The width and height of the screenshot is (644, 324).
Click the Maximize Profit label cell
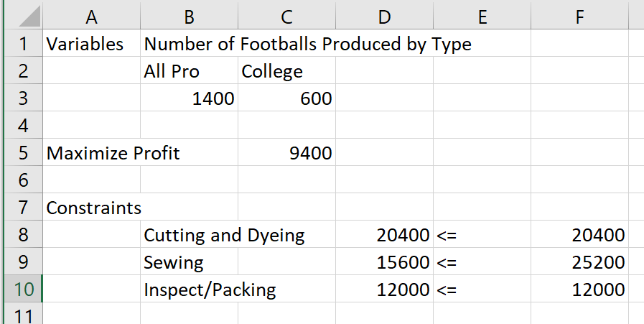(91, 153)
